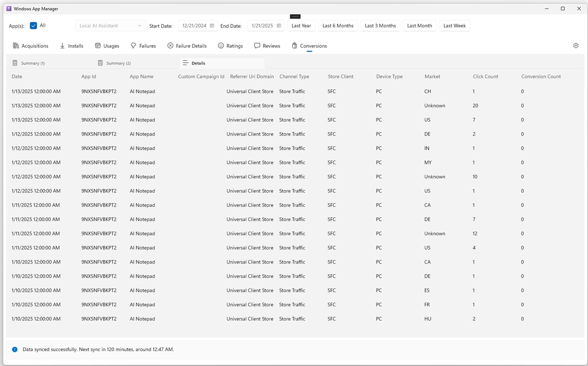Click the Referrer Uri Domain column header

252,76
